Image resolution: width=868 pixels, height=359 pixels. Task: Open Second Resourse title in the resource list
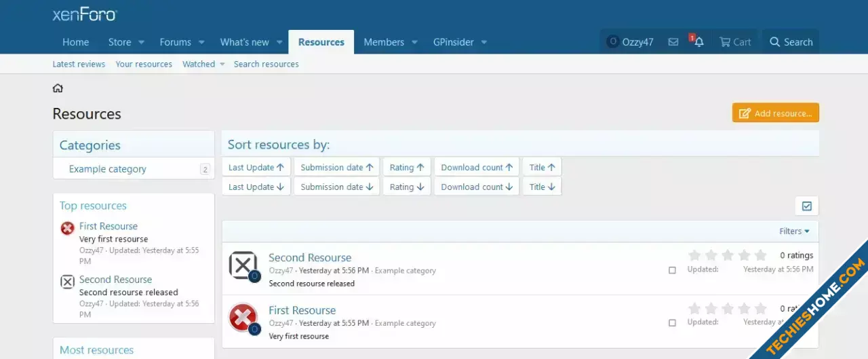click(310, 258)
